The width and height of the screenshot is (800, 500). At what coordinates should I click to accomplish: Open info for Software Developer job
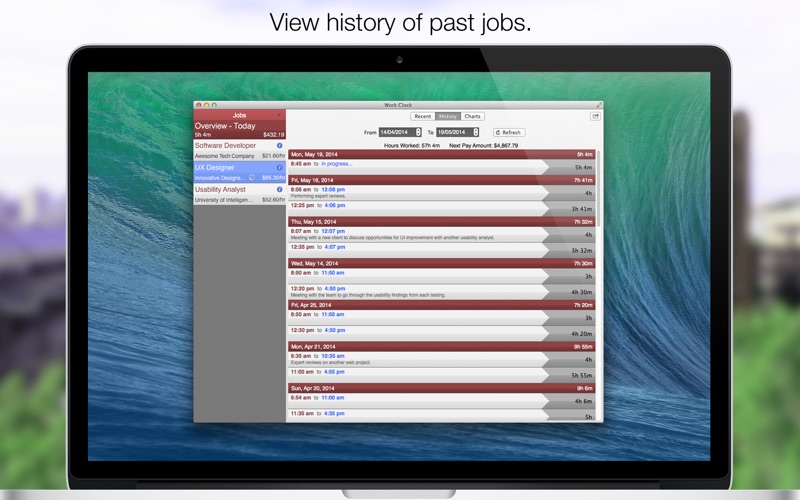[280, 145]
